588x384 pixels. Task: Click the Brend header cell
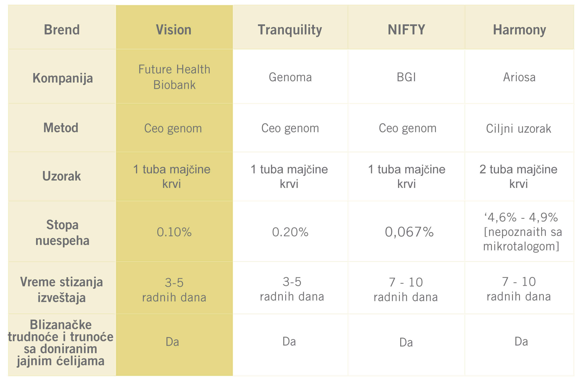pos(62,30)
